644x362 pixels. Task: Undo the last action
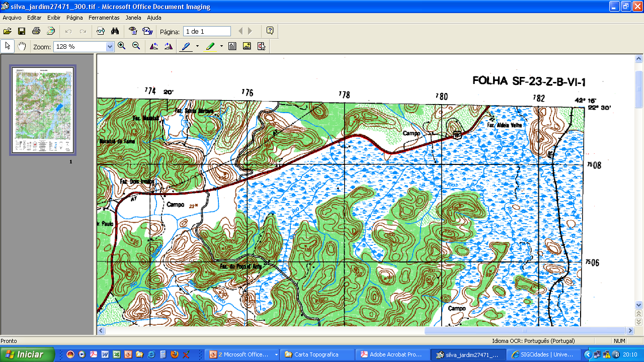coord(68,31)
